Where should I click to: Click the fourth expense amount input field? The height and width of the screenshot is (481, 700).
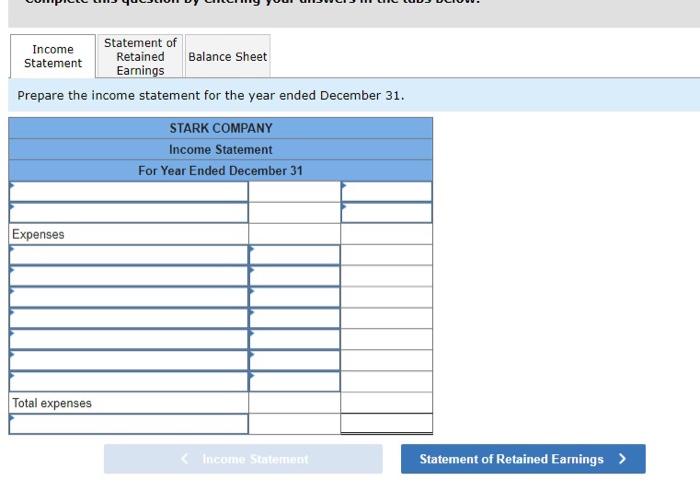(295, 318)
